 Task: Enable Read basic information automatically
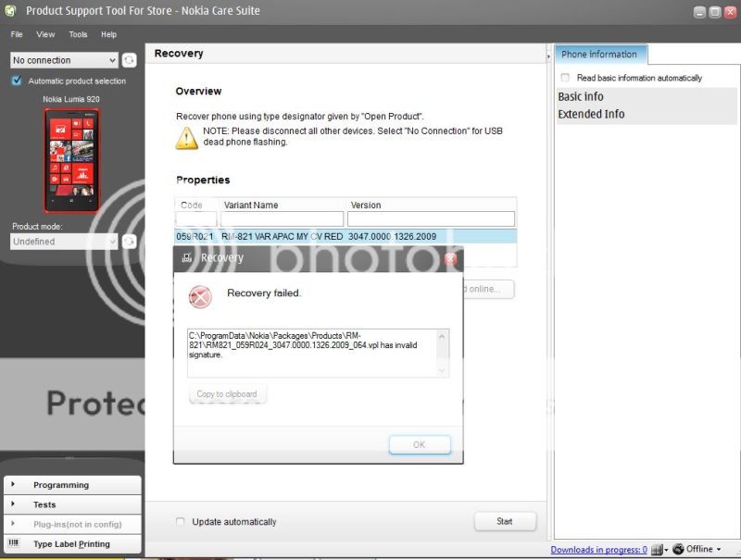coord(566,78)
